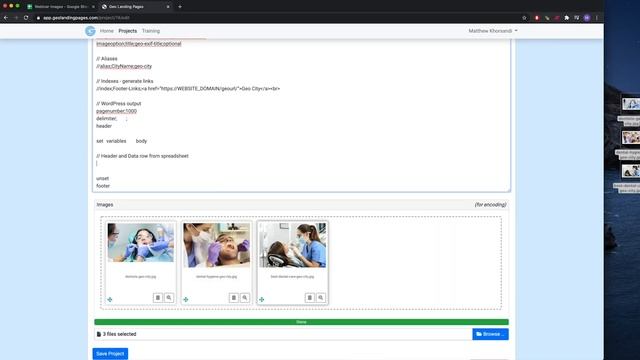This screenshot has width=640, height=360.
Task: Reload the page in the browser
Action: tap(26, 18)
